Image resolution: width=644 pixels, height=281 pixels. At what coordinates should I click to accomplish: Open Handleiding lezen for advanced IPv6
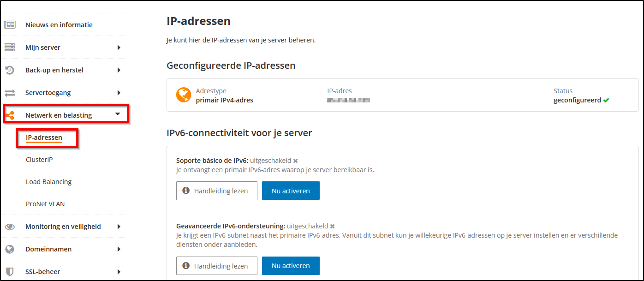coord(216,266)
